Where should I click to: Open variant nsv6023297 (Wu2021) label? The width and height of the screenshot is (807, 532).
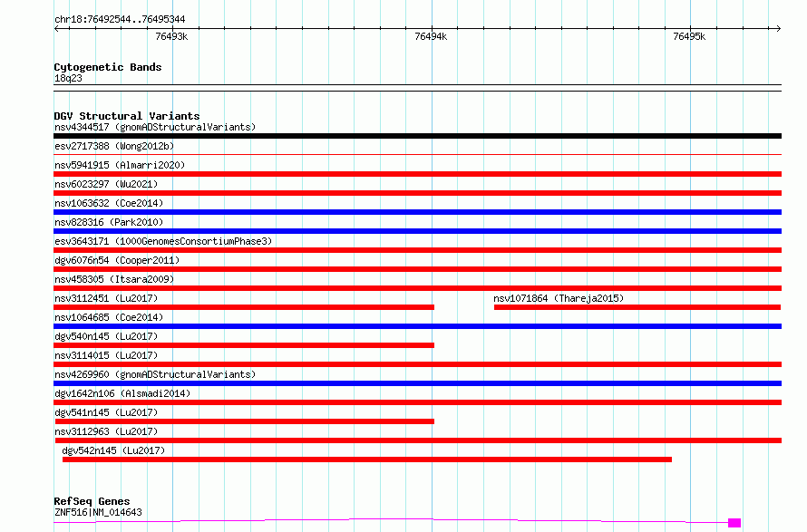pyautogui.click(x=106, y=184)
